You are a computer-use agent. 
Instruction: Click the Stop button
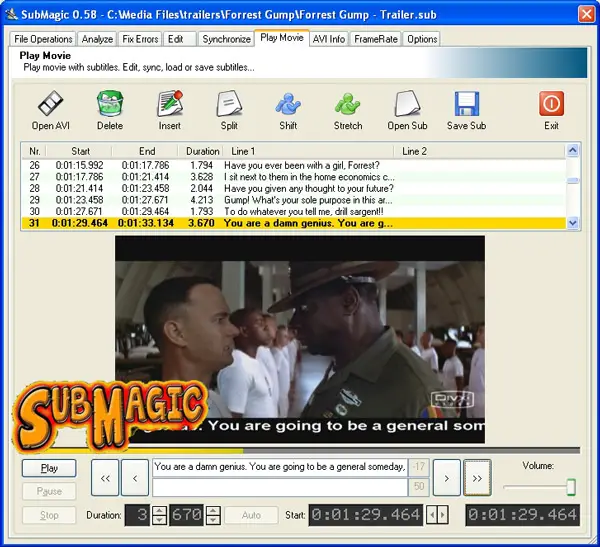(49, 515)
